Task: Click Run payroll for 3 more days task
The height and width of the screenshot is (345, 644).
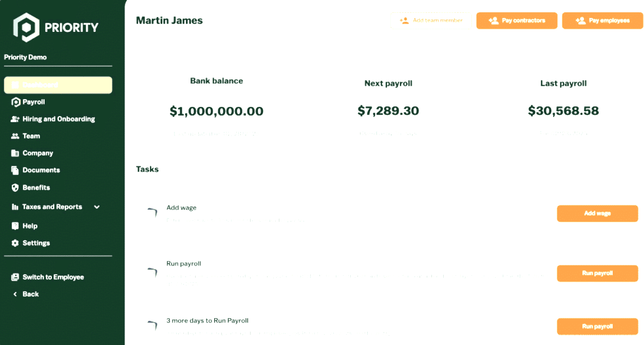Action: click(x=597, y=327)
